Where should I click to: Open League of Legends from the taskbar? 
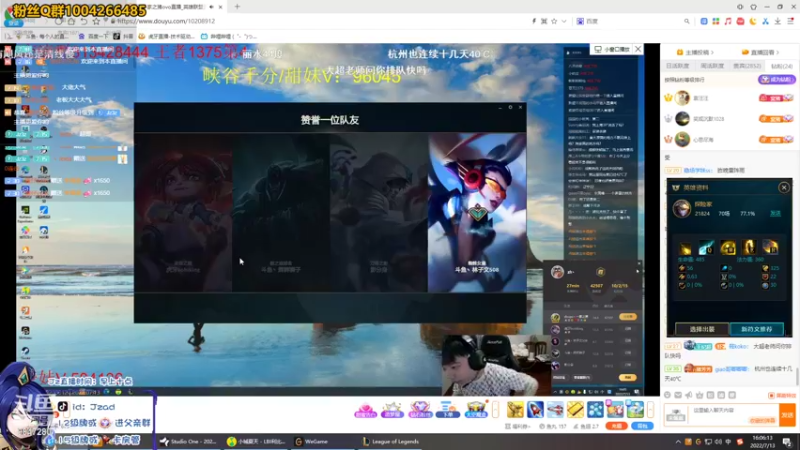coord(391,442)
